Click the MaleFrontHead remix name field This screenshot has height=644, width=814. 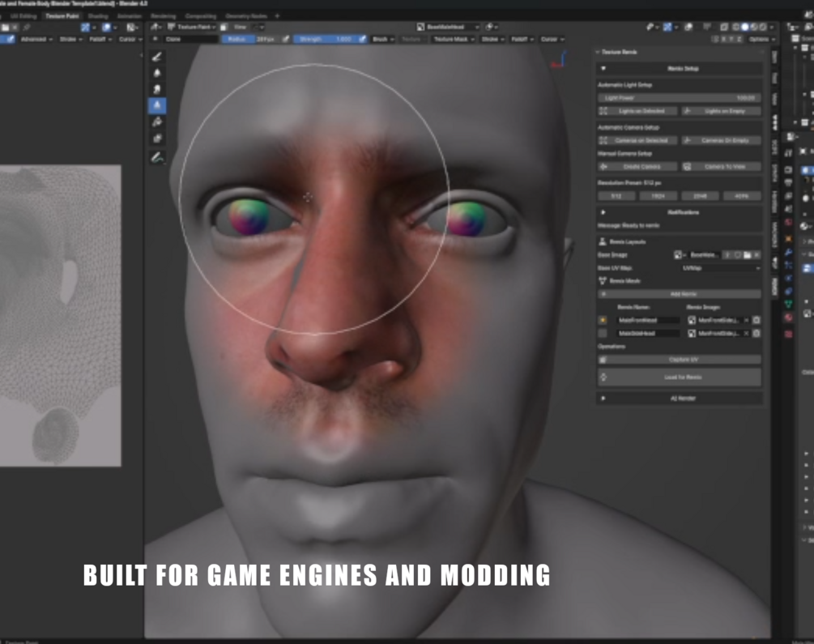click(x=648, y=321)
